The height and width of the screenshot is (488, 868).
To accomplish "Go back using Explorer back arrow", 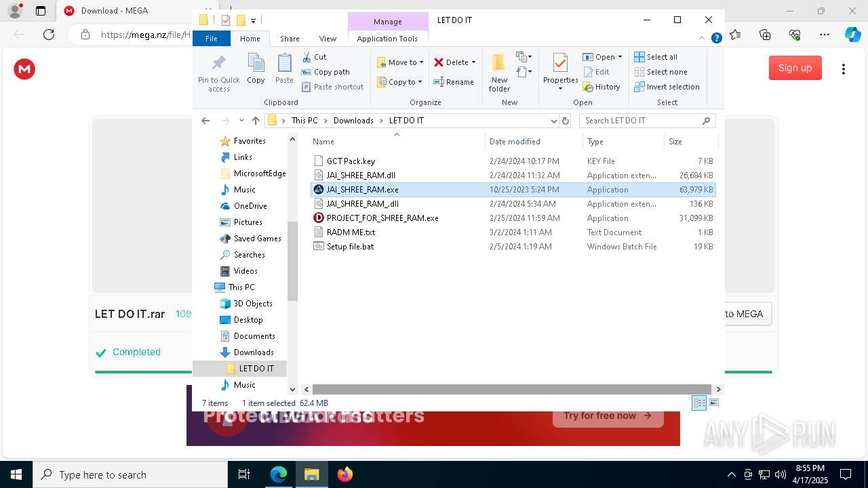I will 205,121.
